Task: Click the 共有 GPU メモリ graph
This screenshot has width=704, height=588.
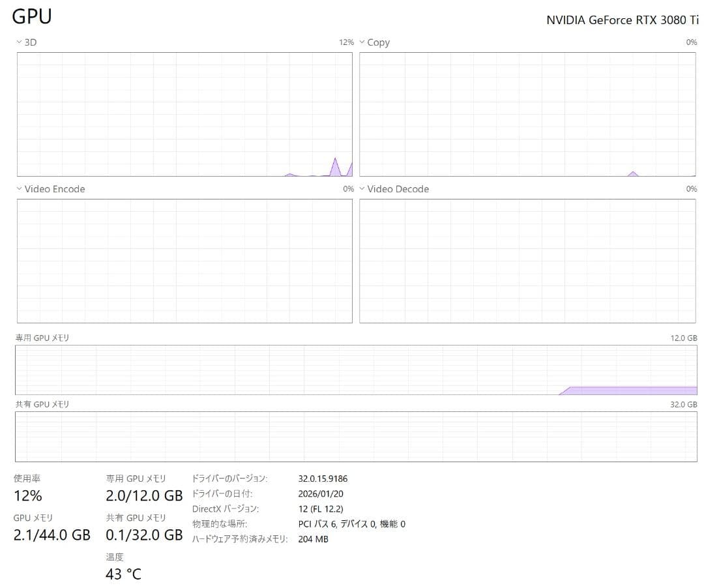Action: pos(355,435)
